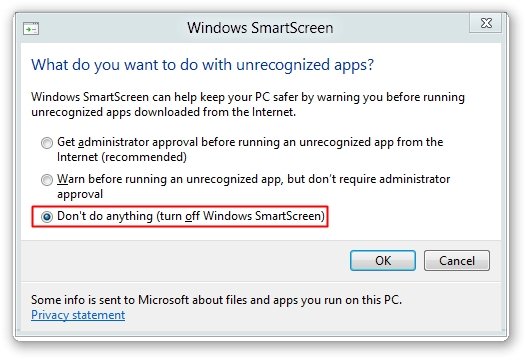The image size is (526, 360).
Task: Click the 'Don't do anything' option label text
Action: [191, 216]
